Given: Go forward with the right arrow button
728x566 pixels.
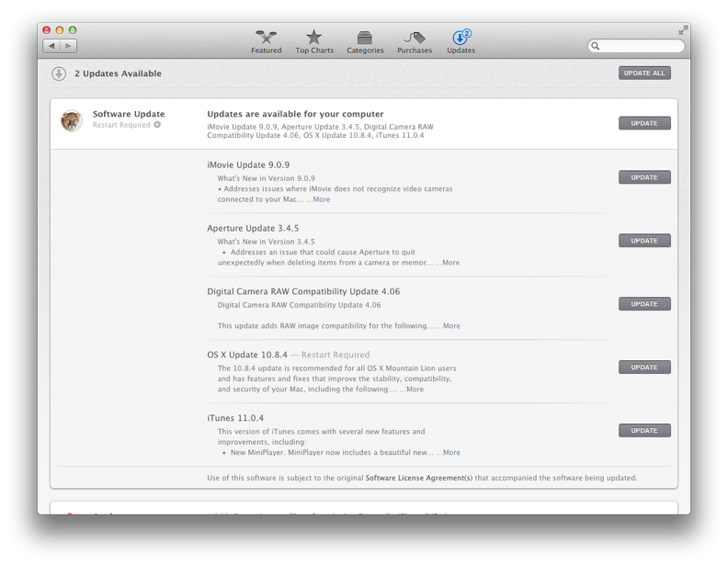Looking at the screenshot, I should click(68, 46).
